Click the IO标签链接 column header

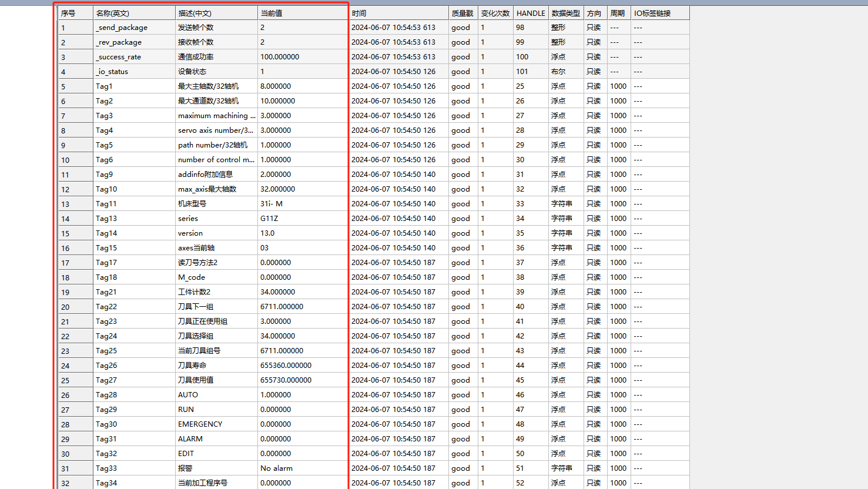coord(660,13)
